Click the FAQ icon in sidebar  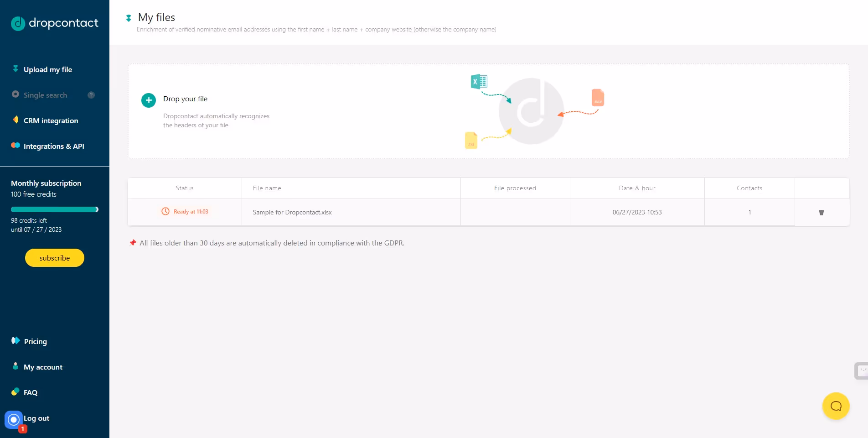pos(15,392)
